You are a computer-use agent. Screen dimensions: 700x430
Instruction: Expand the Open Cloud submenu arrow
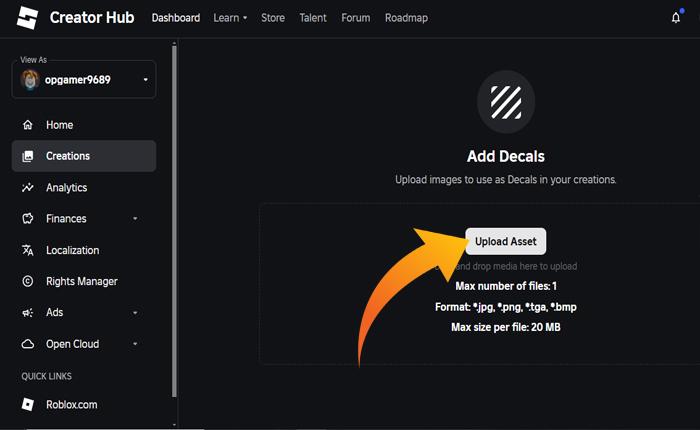click(135, 344)
